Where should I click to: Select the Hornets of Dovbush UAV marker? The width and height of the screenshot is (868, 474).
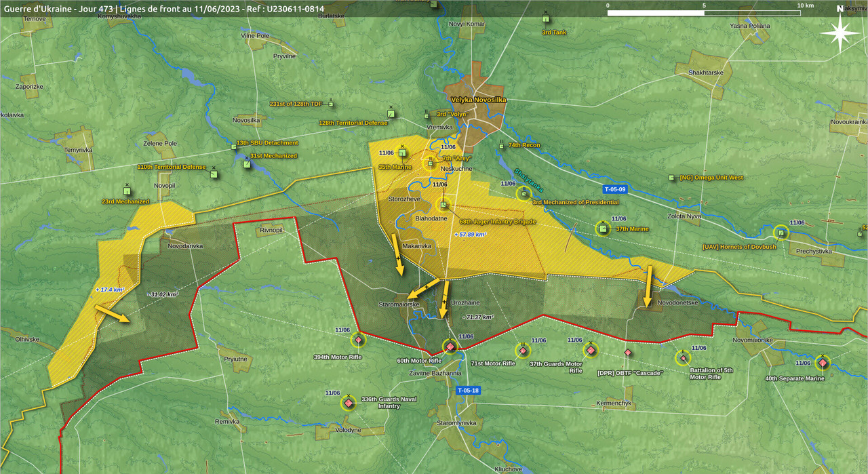point(781,233)
